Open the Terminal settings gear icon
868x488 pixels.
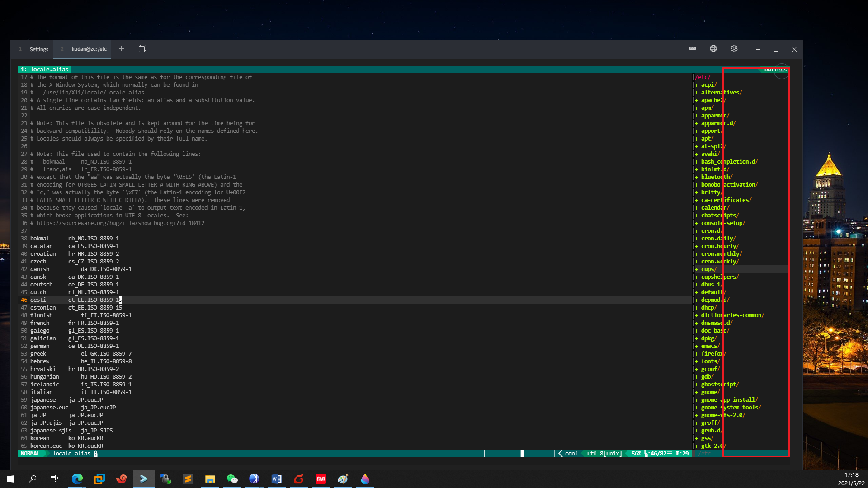click(x=734, y=48)
